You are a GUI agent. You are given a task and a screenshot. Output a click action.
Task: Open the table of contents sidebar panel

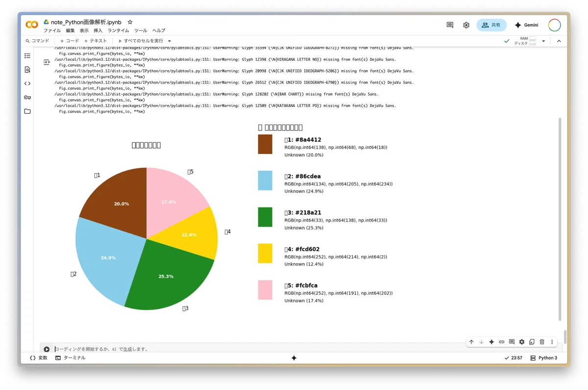[27, 56]
